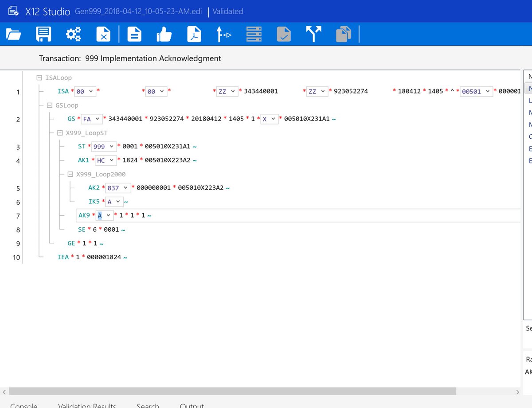Click the scroll right arrow

point(517,392)
